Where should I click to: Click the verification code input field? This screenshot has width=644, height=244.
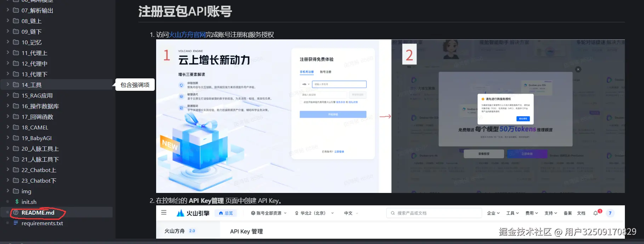[x=323, y=95]
